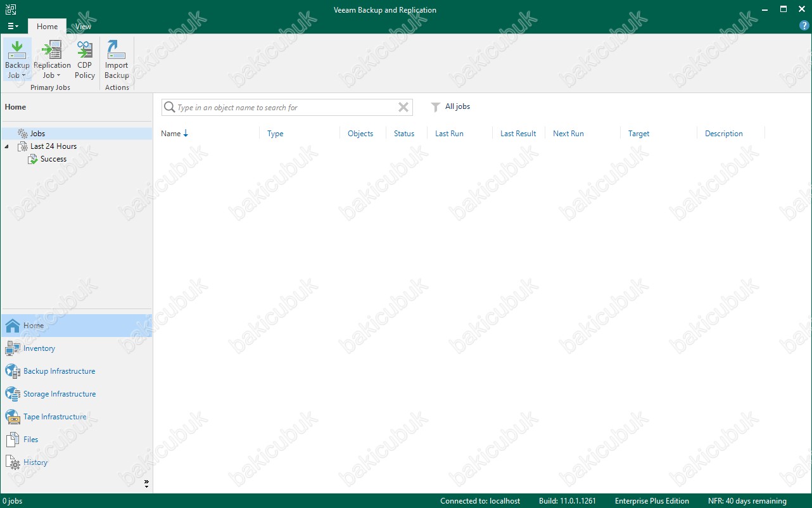Click the application logo icon in title bar
This screenshot has width=812, height=508.
click(11, 10)
